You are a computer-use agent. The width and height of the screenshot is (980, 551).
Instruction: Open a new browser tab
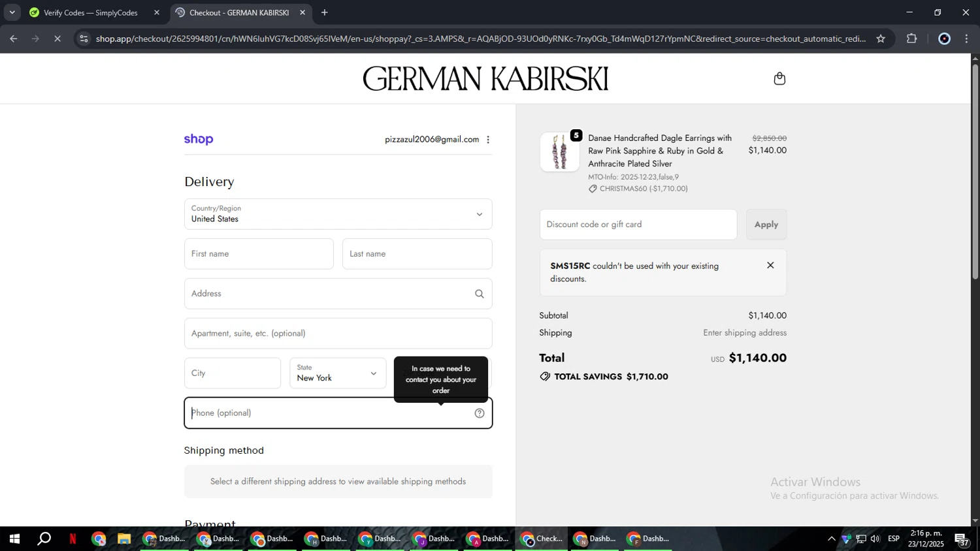325,12
